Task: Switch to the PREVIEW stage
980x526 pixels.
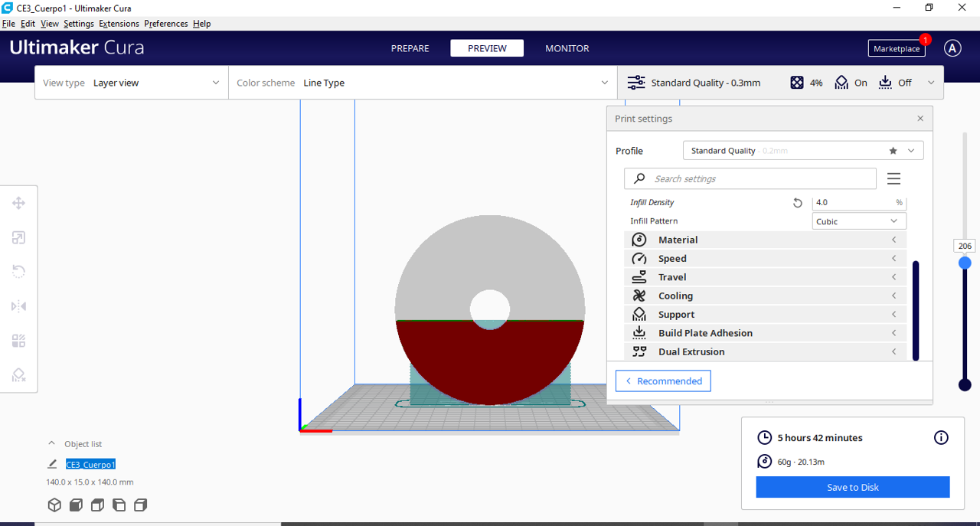Action: pos(487,48)
